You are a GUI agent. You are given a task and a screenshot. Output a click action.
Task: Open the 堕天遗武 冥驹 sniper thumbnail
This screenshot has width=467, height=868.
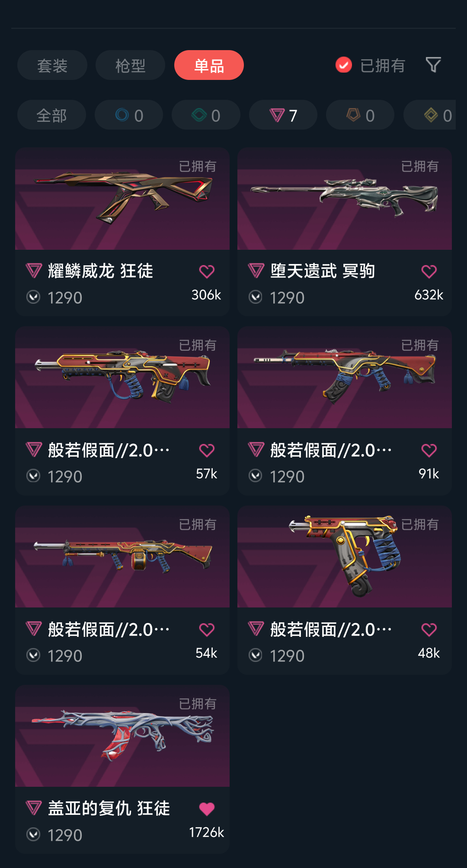345,199
